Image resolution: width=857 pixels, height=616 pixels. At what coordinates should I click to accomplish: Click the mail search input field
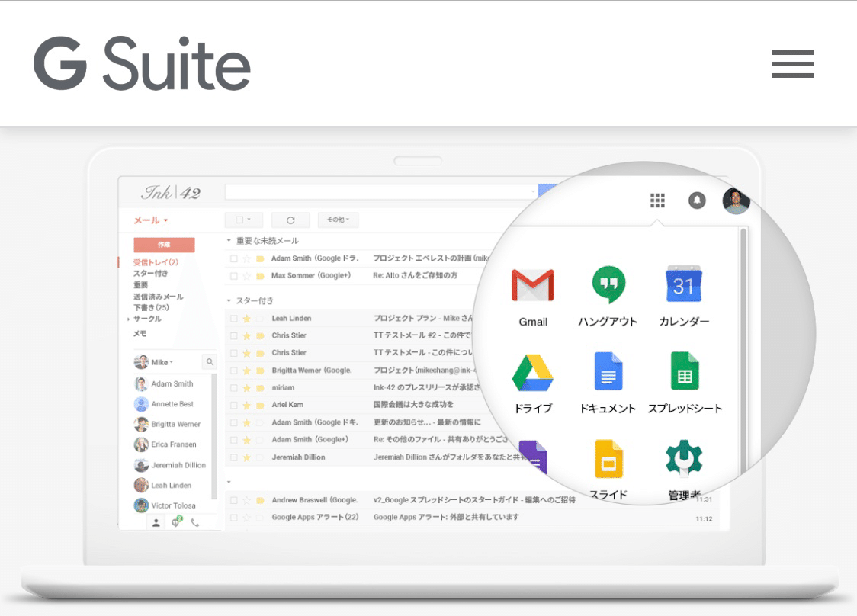coord(381,191)
